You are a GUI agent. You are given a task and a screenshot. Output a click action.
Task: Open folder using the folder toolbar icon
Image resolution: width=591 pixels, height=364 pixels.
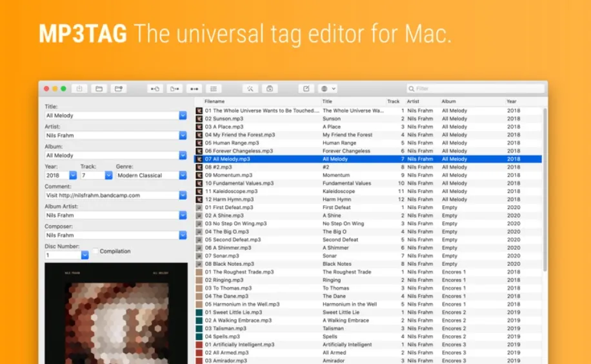pyautogui.click(x=99, y=88)
